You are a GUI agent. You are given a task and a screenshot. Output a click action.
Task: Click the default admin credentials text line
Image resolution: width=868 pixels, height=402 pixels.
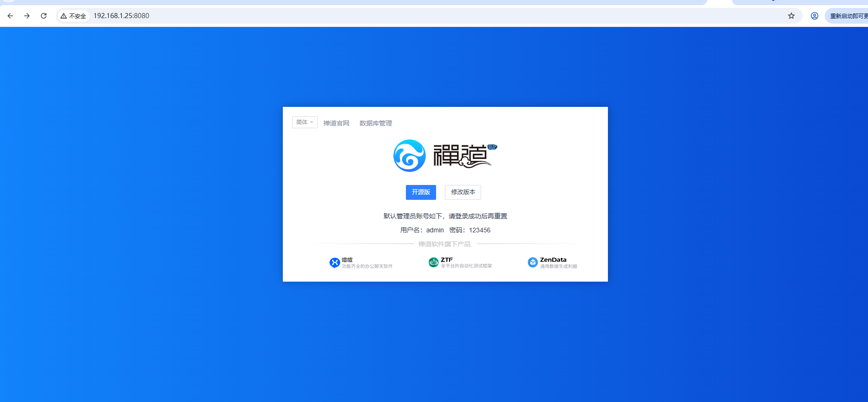coord(445,230)
